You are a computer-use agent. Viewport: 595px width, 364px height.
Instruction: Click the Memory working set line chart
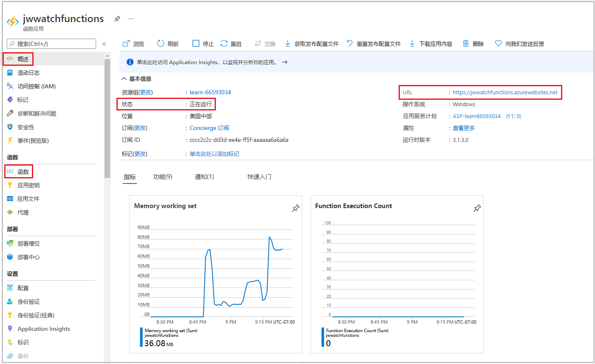click(216, 274)
